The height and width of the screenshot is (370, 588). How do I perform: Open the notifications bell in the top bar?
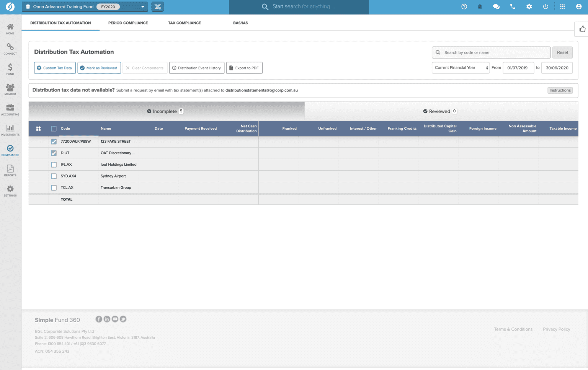[x=480, y=7]
